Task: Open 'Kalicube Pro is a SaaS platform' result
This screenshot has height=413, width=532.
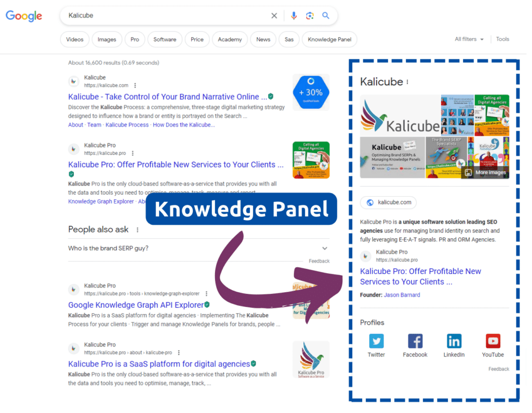Action: pyautogui.click(x=159, y=364)
